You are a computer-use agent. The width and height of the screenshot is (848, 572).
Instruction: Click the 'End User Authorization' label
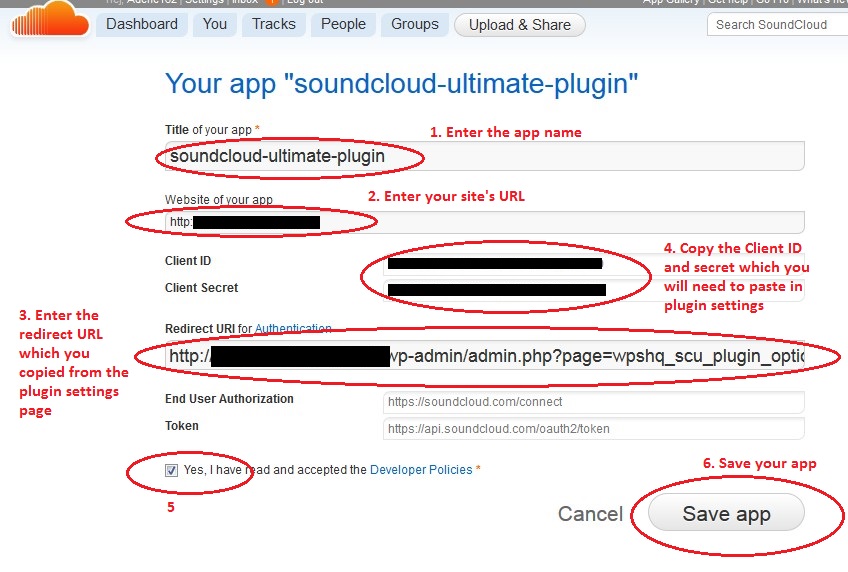[229, 398]
